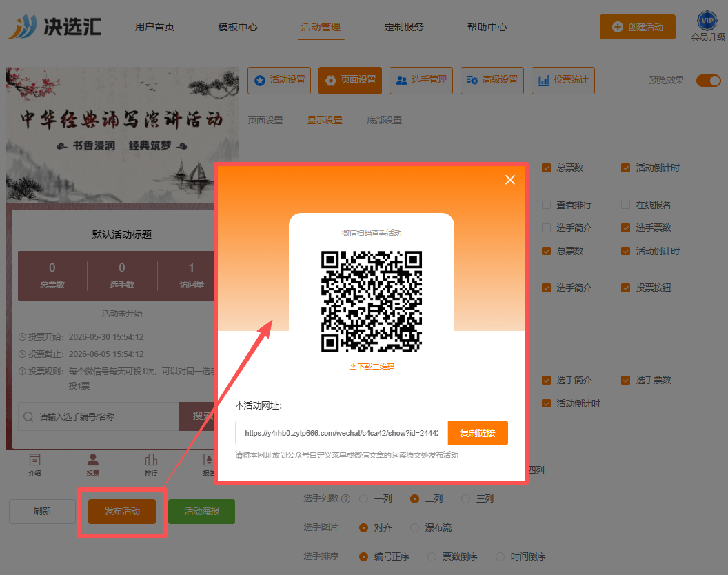Open 帮助中心 menu
This screenshot has height=575, width=728.
(x=487, y=27)
